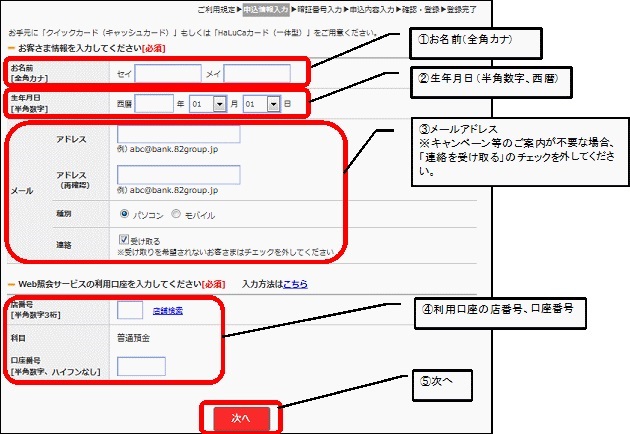Viewport: 630px width, 434px height.
Task: Select the パソコン radio button
Action: coord(125,214)
